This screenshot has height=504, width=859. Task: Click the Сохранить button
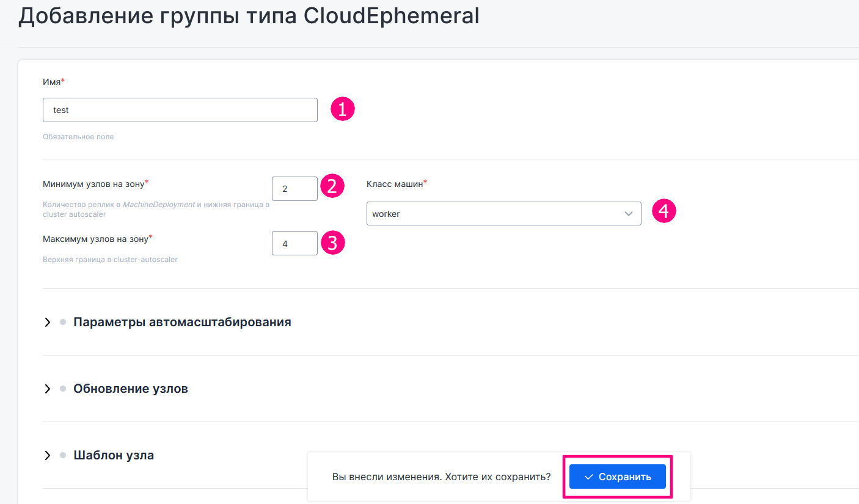coord(618,477)
